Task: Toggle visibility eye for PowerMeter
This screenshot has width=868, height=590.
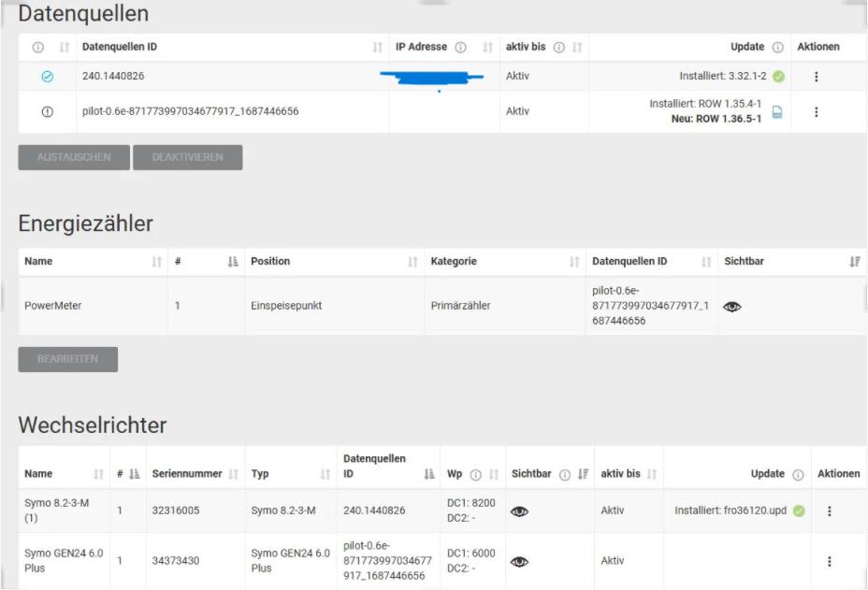Action: [733, 306]
